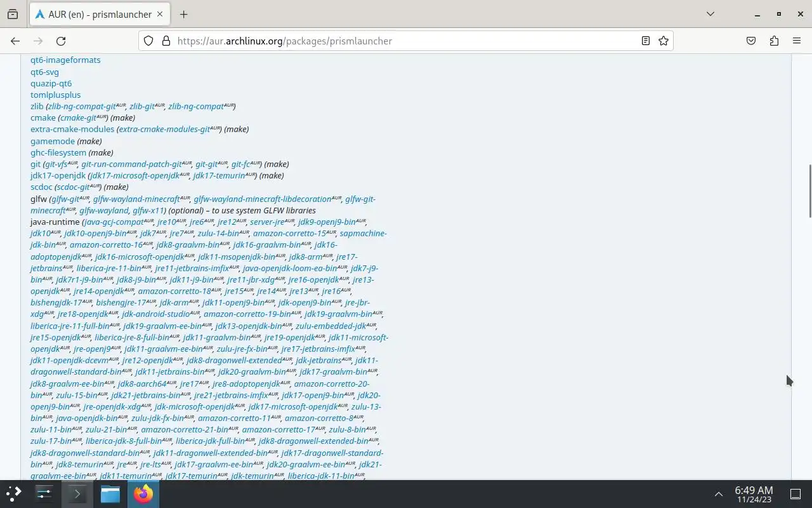Open the extra-cmake-modules link

coord(72,129)
